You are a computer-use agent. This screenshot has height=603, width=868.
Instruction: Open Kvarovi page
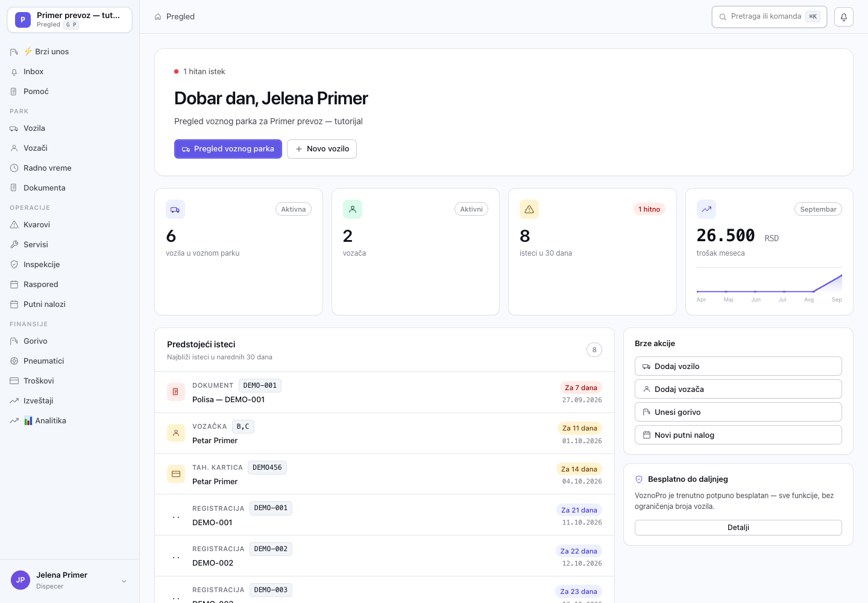[x=69, y=225]
